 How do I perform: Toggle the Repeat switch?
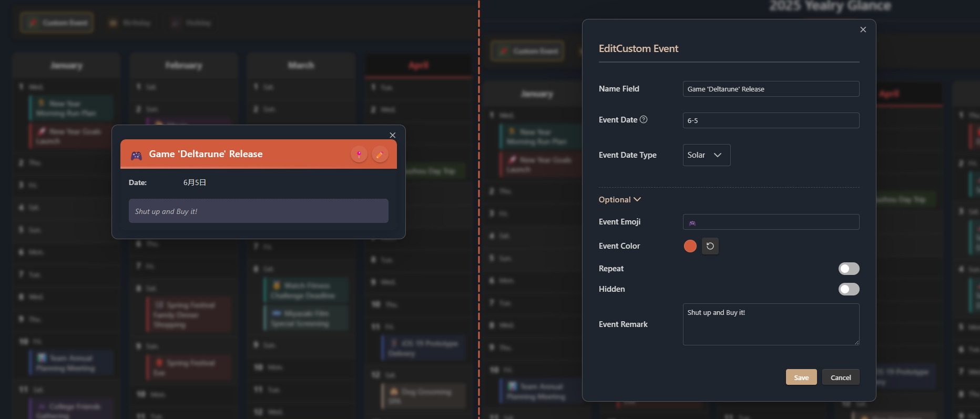[x=849, y=269]
